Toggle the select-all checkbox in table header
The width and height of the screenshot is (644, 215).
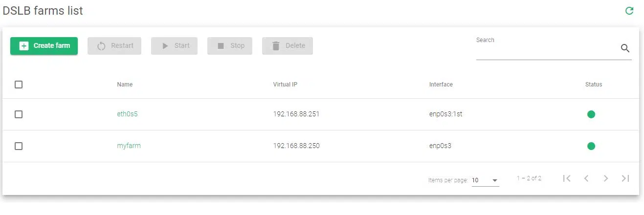pyautogui.click(x=19, y=85)
